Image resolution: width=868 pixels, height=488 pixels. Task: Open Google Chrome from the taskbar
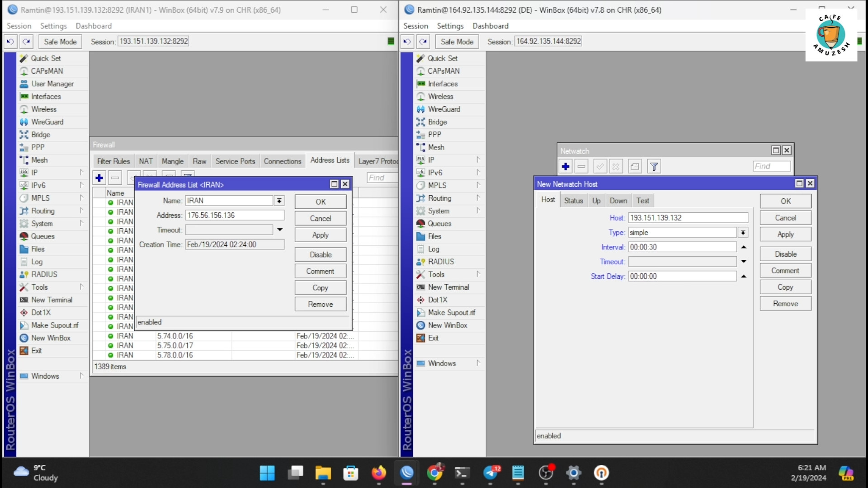(435, 473)
